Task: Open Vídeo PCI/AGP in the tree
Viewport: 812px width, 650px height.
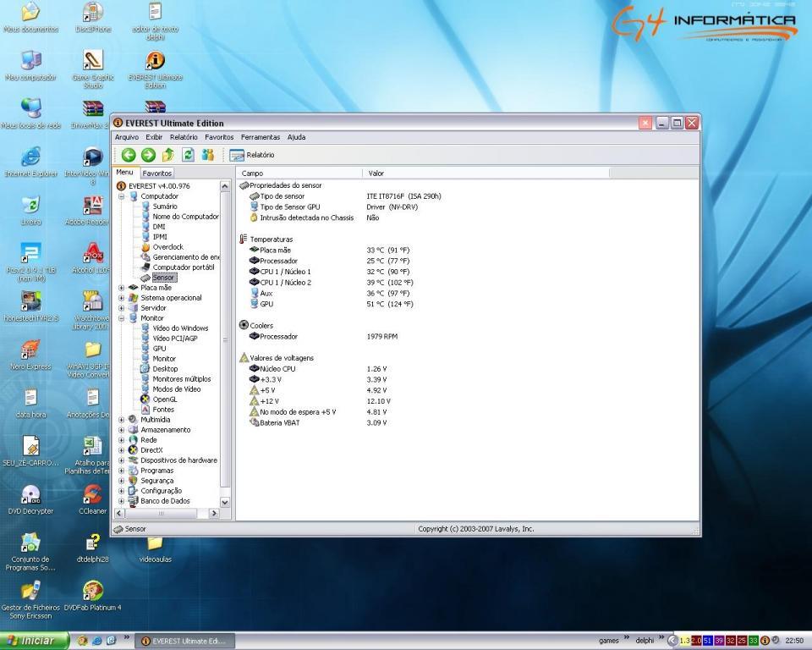Action: tap(175, 339)
